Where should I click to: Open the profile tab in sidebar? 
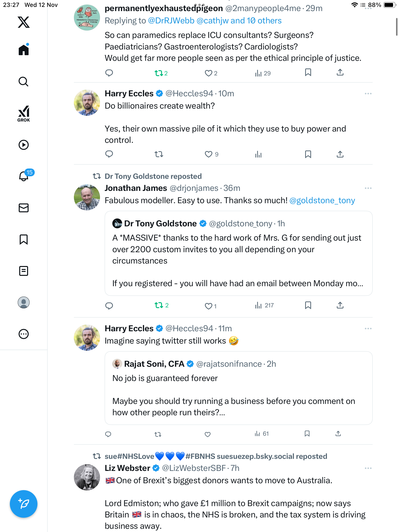24,302
